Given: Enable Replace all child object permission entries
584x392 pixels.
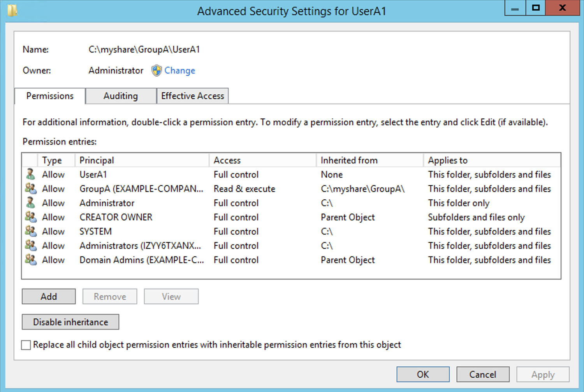Looking at the screenshot, I should 26,345.
